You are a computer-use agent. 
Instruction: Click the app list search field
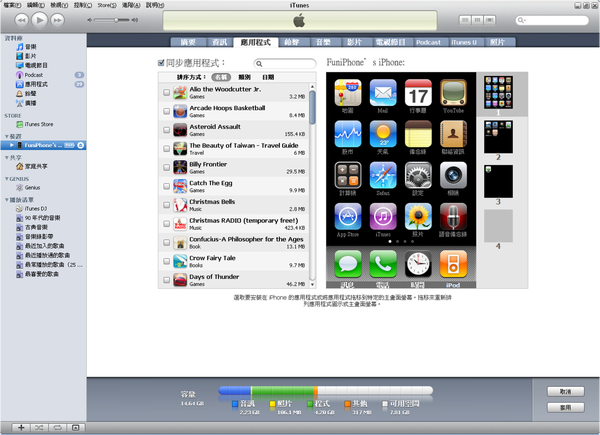coord(285,64)
